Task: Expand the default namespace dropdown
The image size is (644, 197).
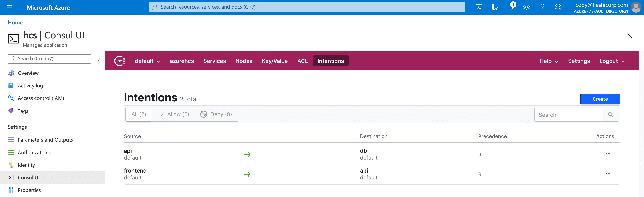Action: (x=147, y=61)
